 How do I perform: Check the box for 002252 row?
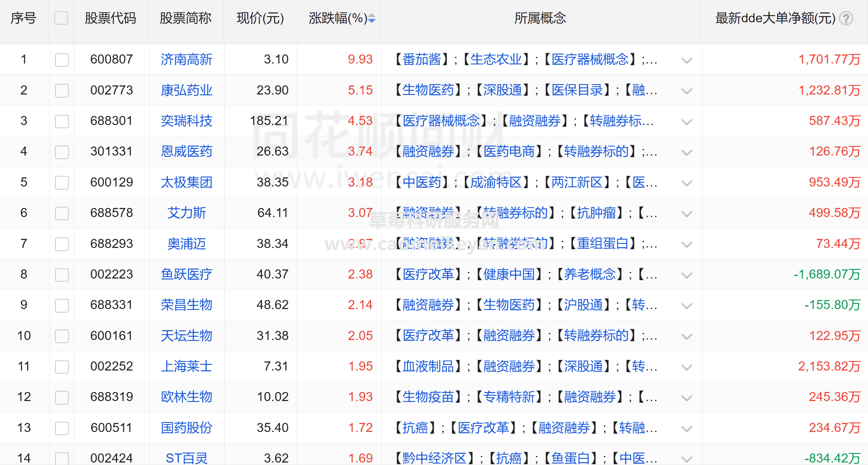tap(62, 367)
